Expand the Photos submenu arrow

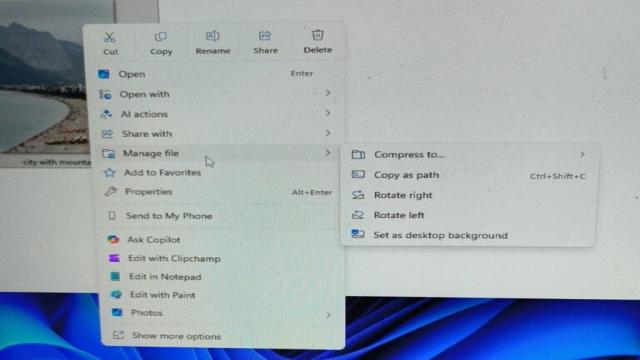pyautogui.click(x=329, y=315)
